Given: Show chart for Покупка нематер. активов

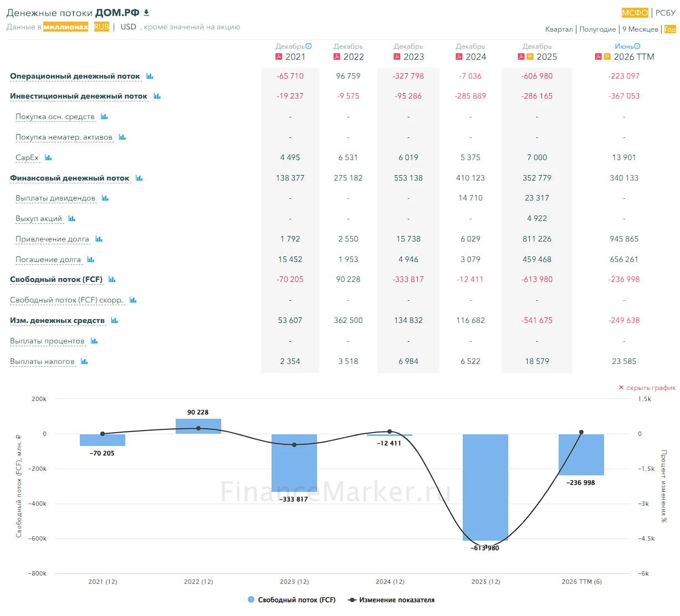Looking at the screenshot, I should [x=122, y=137].
